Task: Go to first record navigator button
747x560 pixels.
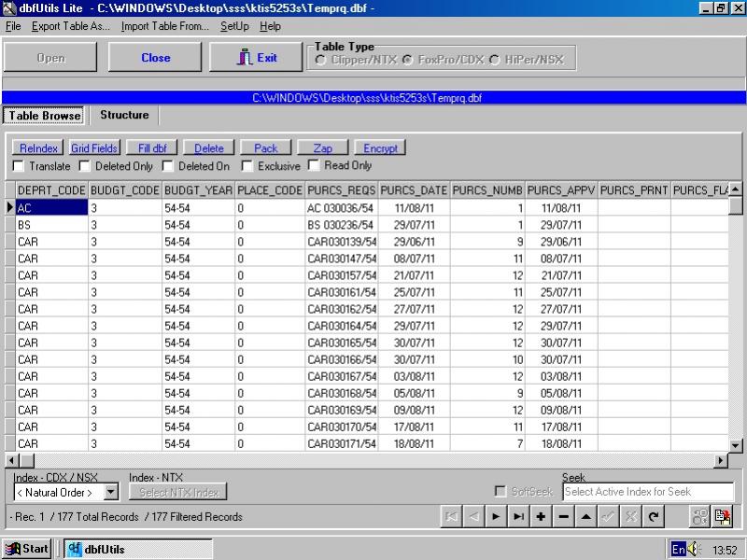Action: point(451,517)
